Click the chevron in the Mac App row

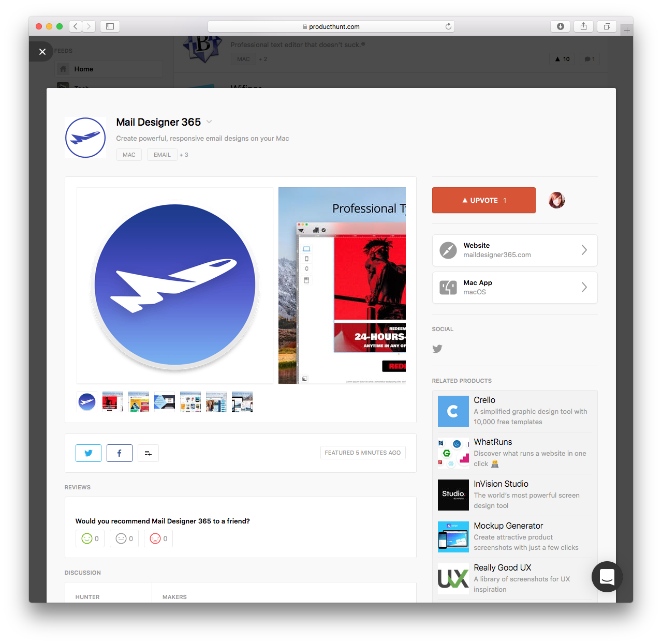click(x=584, y=288)
